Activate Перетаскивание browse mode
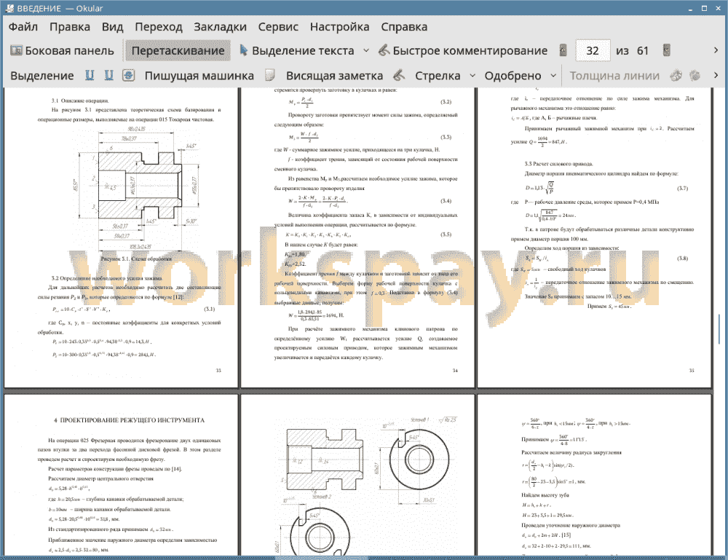Screen dimensions: 728x560 click(178, 51)
